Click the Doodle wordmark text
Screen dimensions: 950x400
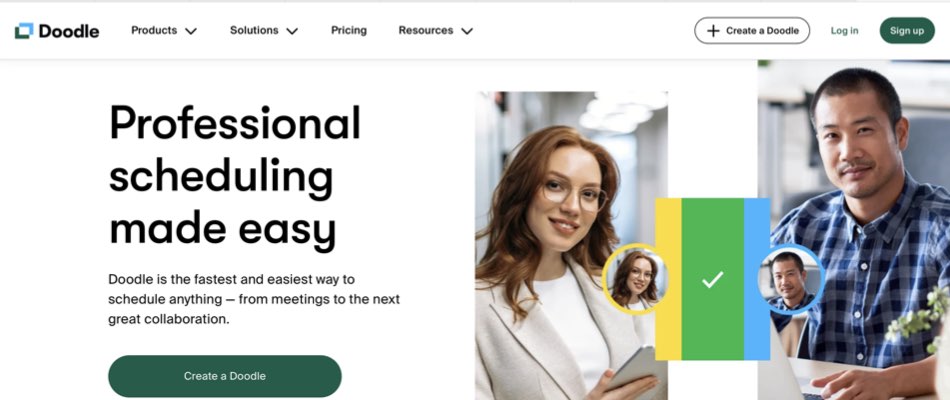pyautogui.click(x=69, y=31)
